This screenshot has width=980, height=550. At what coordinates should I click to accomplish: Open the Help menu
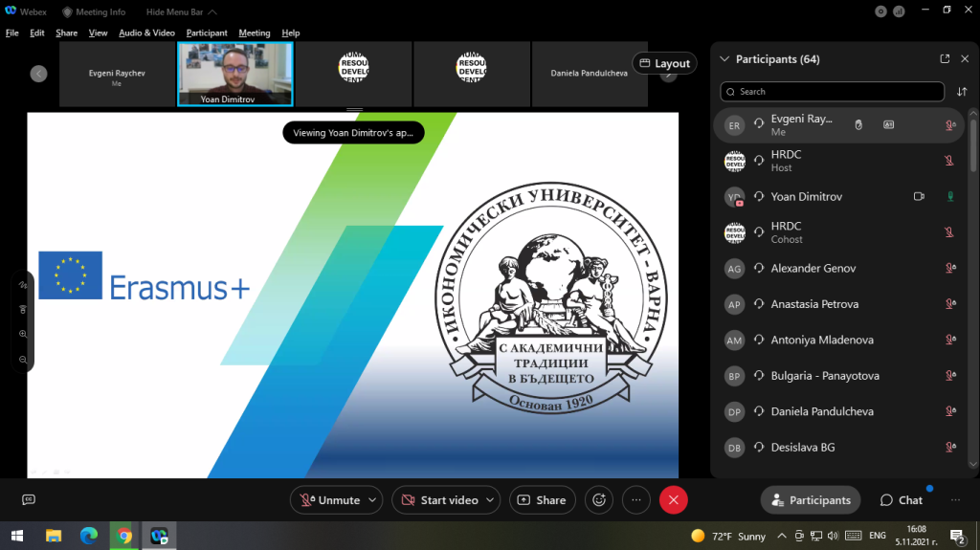291,33
